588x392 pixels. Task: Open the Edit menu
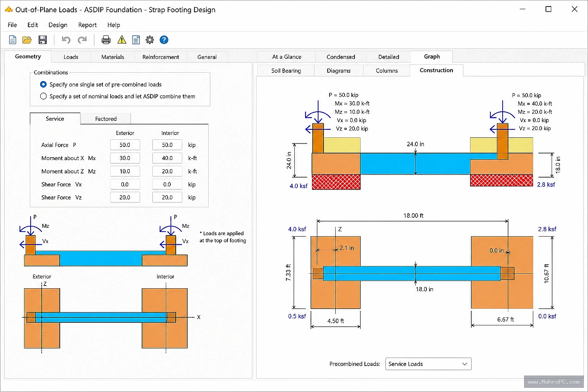pyautogui.click(x=33, y=25)
